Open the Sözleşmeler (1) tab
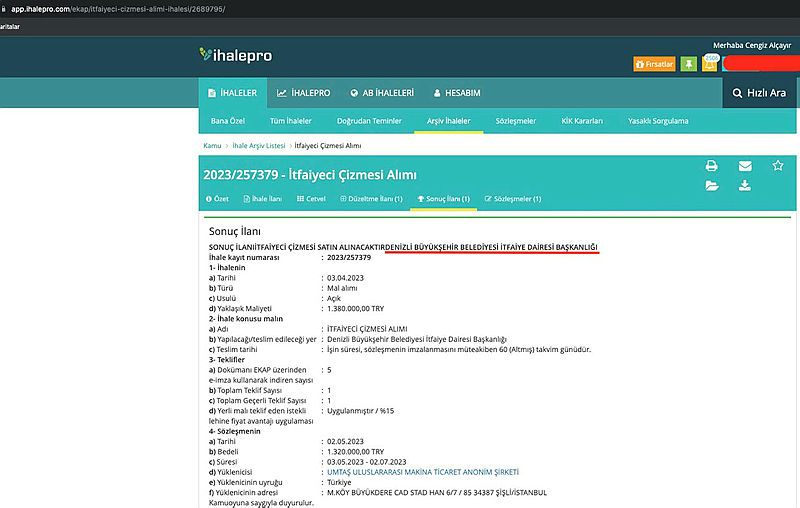Image resolution: width=800 pixels, height=508 pixels. [x=512, y=199]
